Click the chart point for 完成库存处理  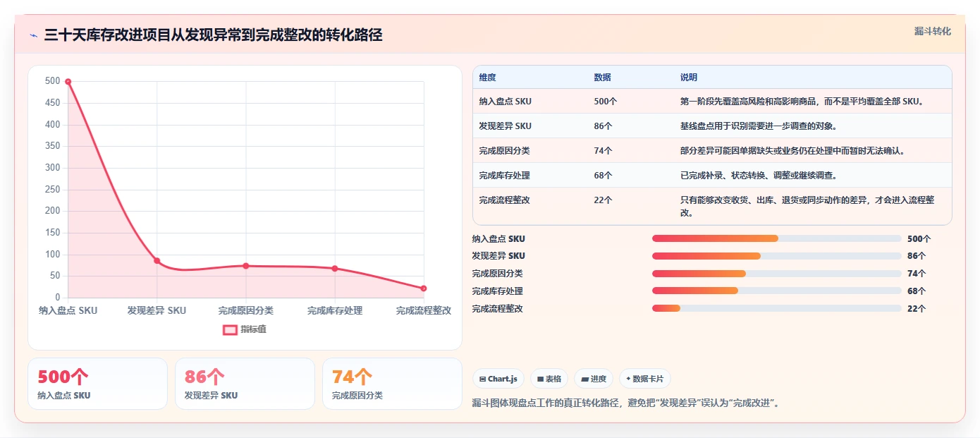tap(335, 269)
